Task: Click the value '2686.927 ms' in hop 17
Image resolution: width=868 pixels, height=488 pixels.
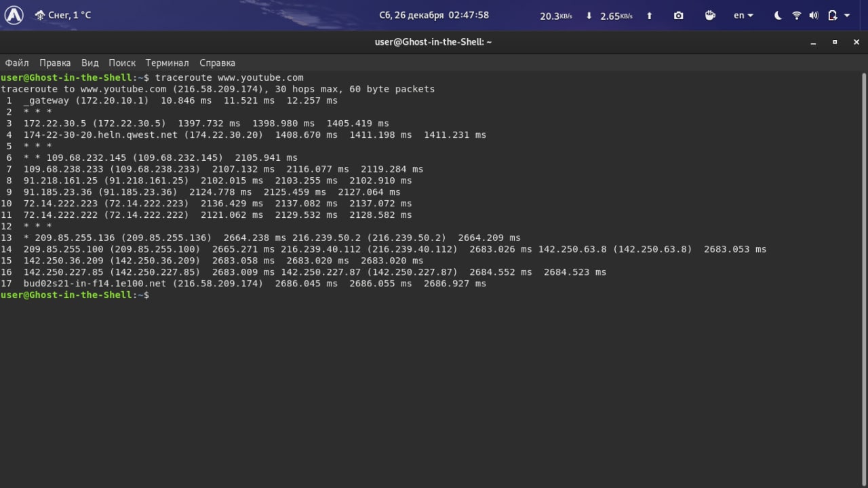Action: pyautogui.click(x=455, y=284)
